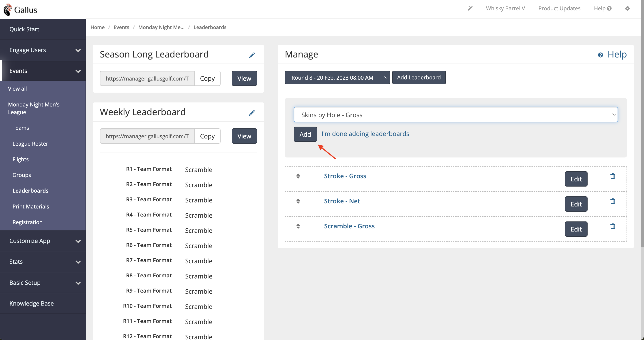Click Events breadcrumb link
This screenshot has width=644, height=340.
(121, 27)
